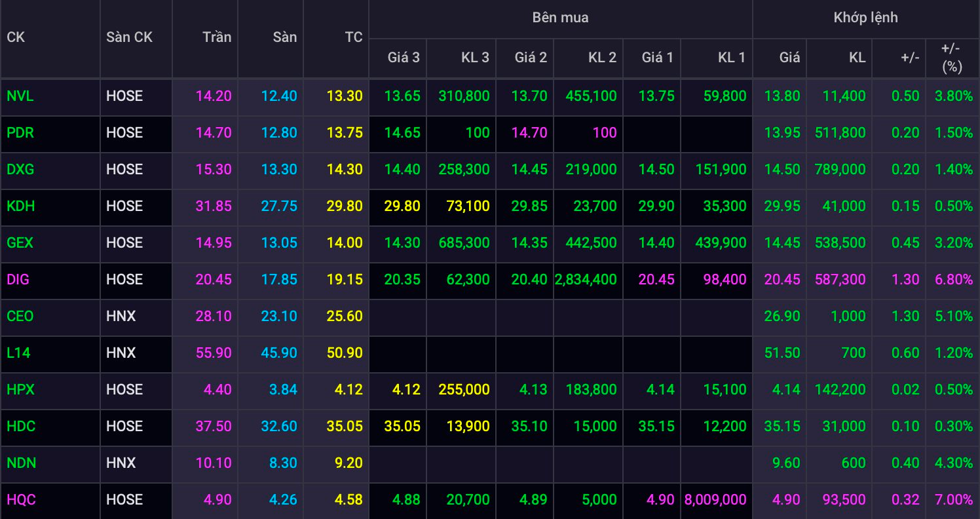Click the HQC stock symbol
The height and width of the screenshot is (519, 980).
[x=21, y=500]
